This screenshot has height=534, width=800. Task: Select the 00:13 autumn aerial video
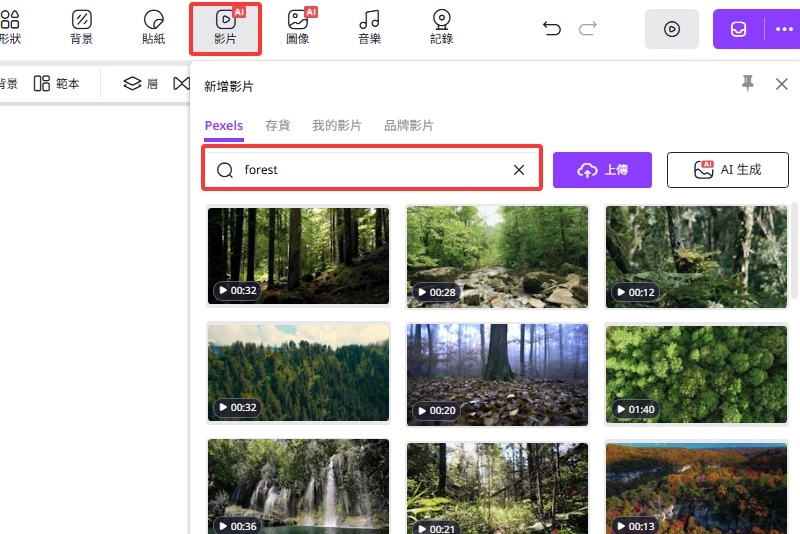696,488
